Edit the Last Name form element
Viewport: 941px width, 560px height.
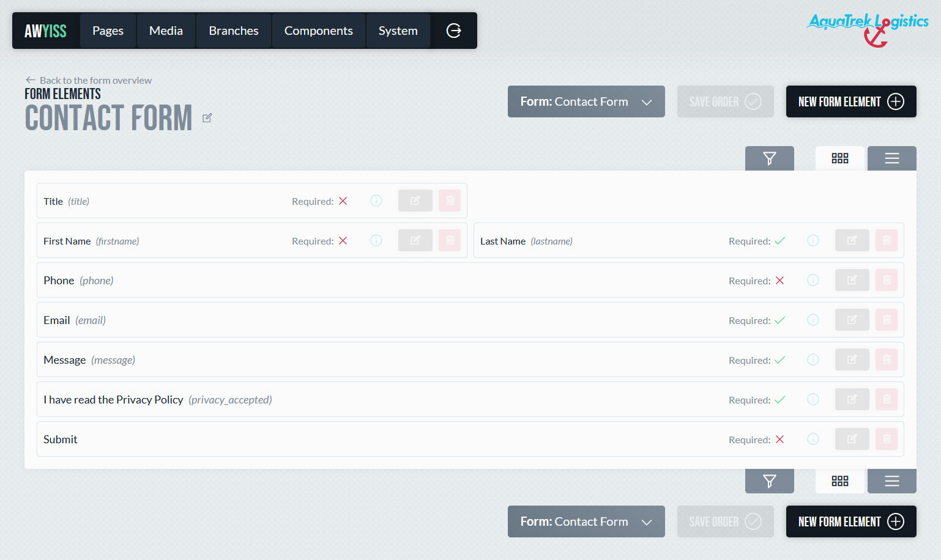coord(851,240)
